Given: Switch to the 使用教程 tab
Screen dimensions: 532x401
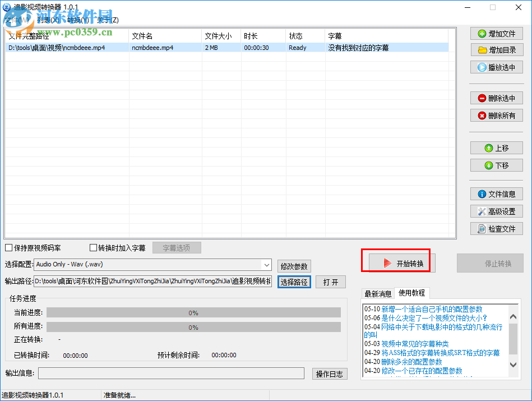Looking at the screenshot, I should [411, 293].
